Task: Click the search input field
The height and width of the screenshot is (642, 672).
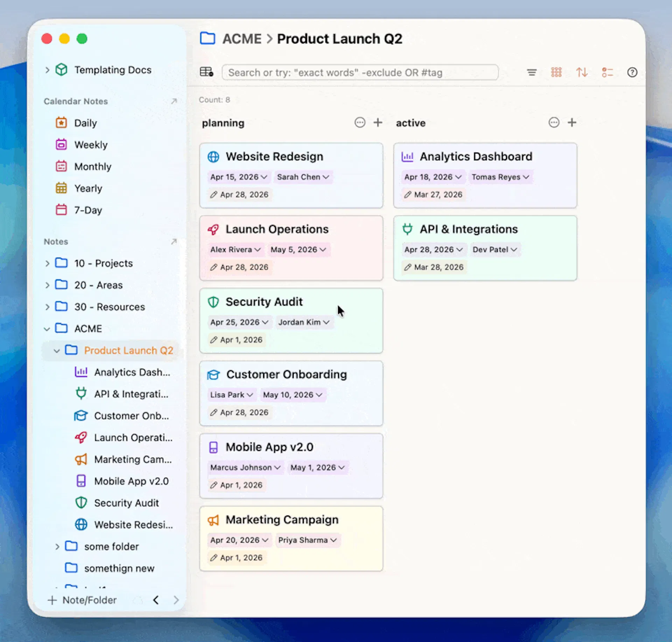Action: click(360, 72)
